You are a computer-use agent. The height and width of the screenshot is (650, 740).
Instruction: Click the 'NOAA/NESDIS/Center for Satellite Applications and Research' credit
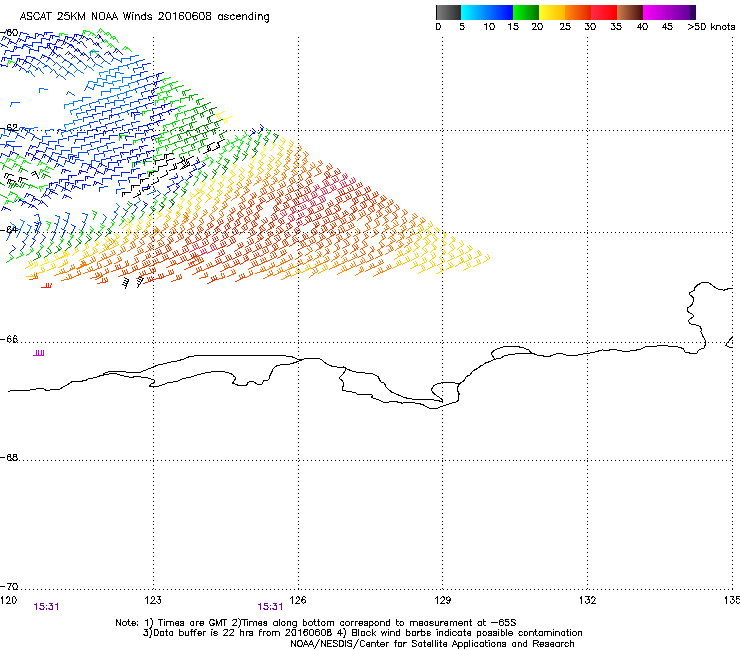pyautogui.click(x=432, y=644)
